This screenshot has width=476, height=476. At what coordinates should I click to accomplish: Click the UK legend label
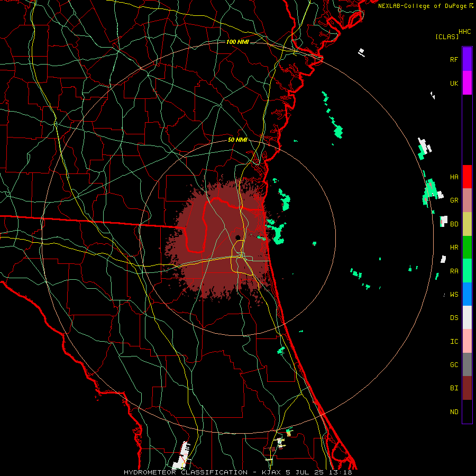[454, 83]
